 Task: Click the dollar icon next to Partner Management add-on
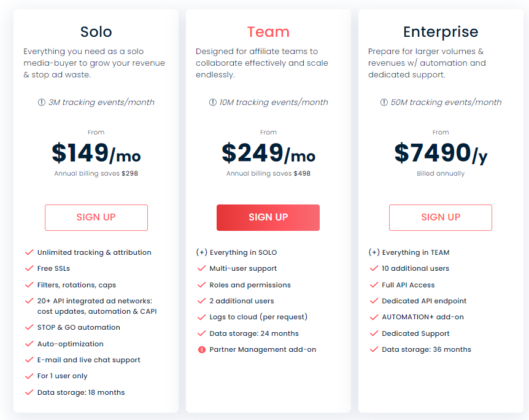(202, 349)
